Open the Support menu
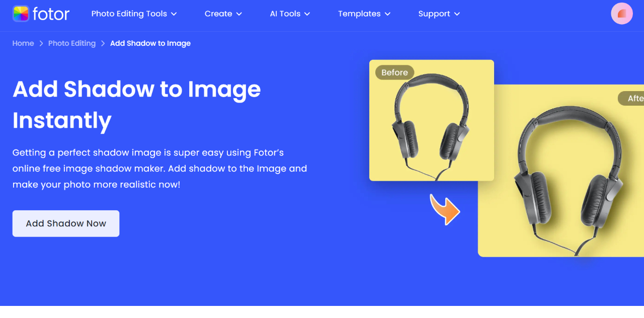This screenshot has width=644, height=318. [x=439, y=14]
